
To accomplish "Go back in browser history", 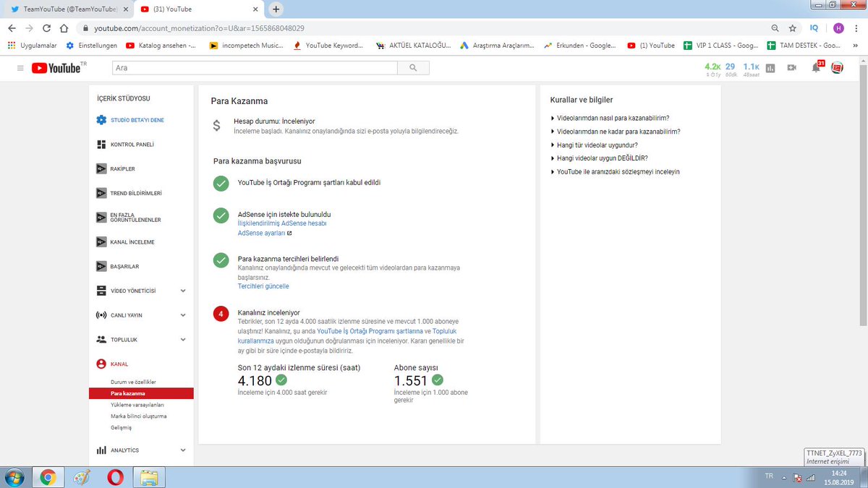I will coord(12,28).
